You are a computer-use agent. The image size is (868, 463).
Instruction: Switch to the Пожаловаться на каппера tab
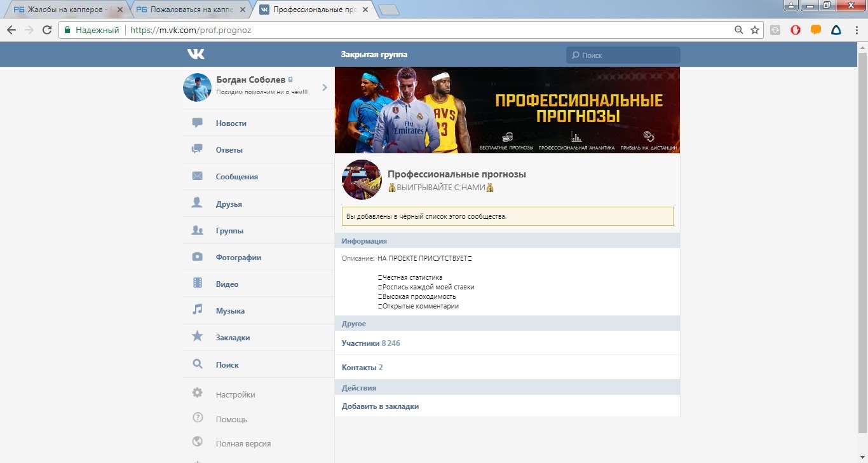(187, 10)
